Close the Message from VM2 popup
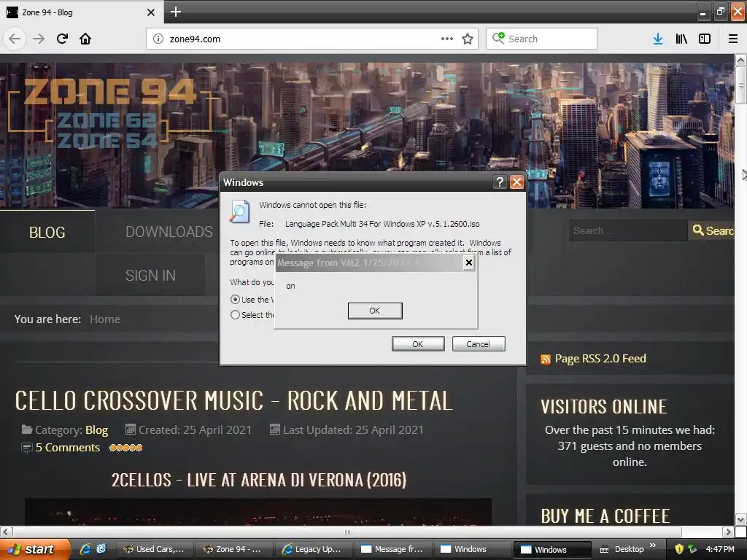The height and width of the screenshot is (560, 747). coord(469,262)
